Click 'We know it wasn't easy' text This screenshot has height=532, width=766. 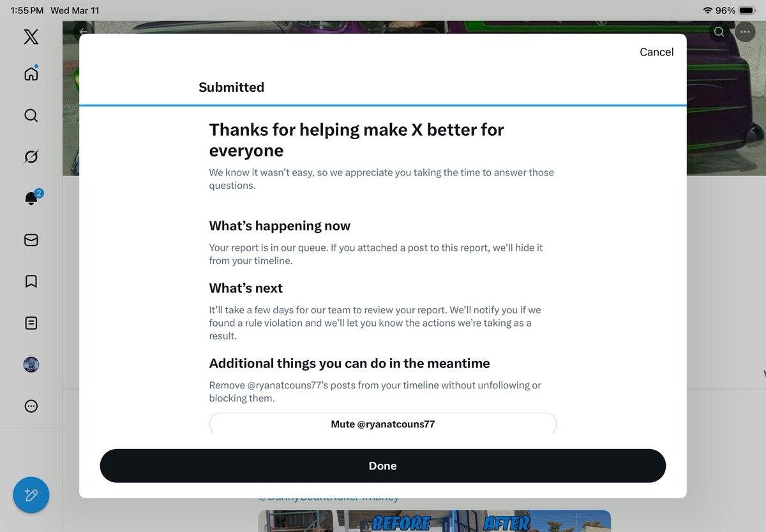382,179
